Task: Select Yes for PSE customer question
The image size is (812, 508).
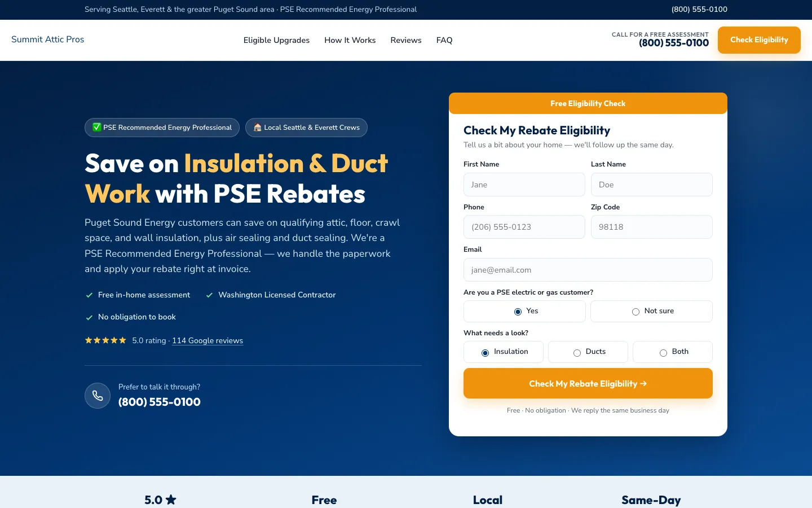Action: point(524,312)
